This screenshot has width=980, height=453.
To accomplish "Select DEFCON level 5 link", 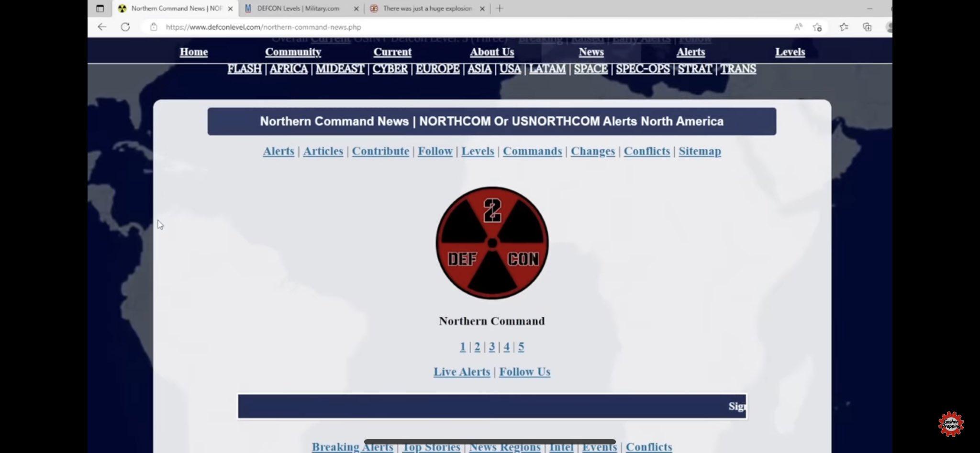I will 521,347.
